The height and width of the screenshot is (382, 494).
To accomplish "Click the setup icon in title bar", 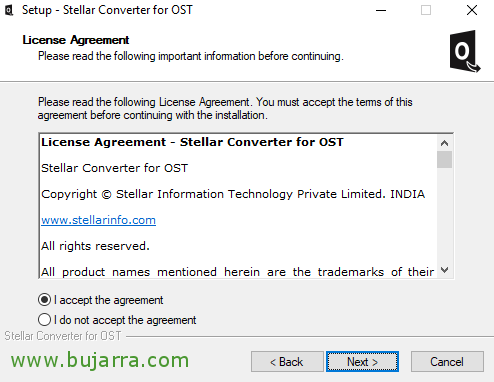I will (x=9, y=10).
